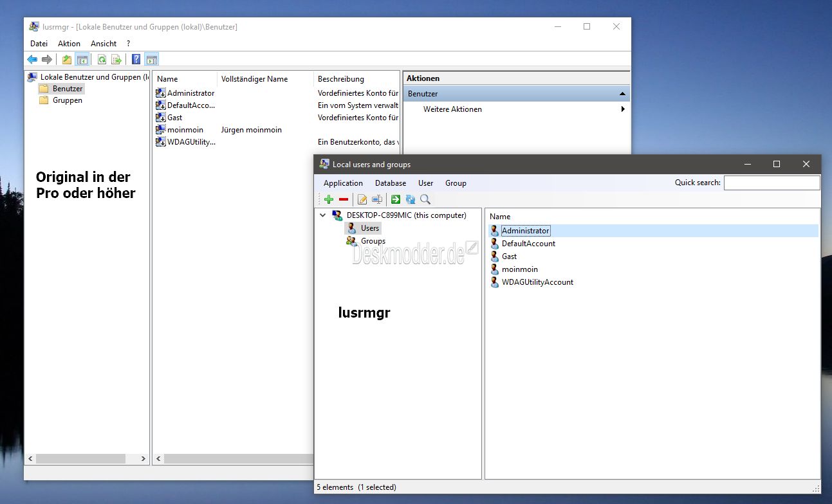Click the WDAGUtilityAccount user icon in Local users window

click(494, 282)
